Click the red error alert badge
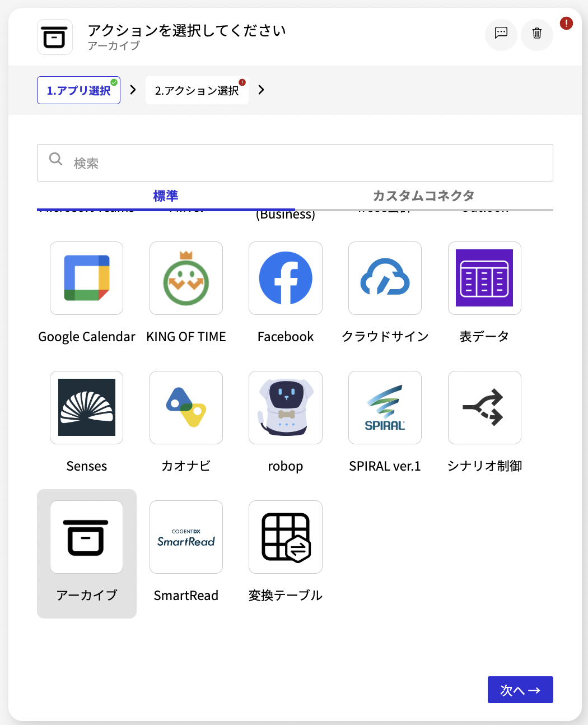The image size is (588, 725). (x=566, y=24)
